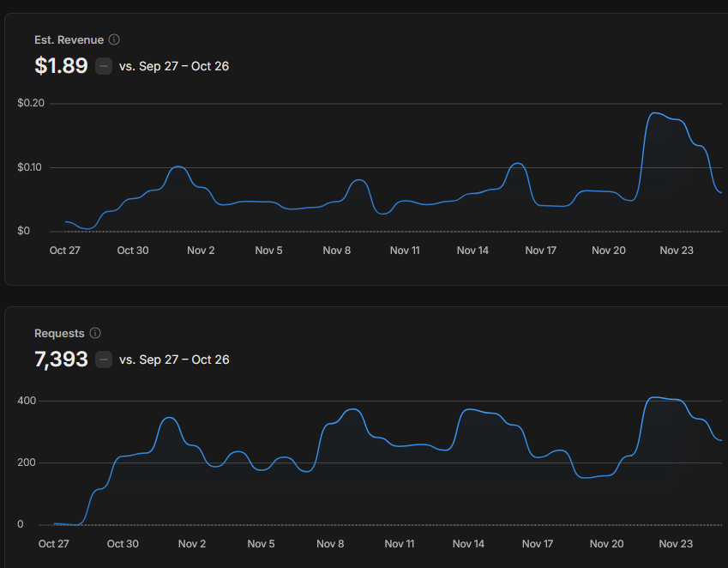Click the $0.20 revenue y-axis label
The width and height of the screenshot is (728, 568).
[31, 103]
